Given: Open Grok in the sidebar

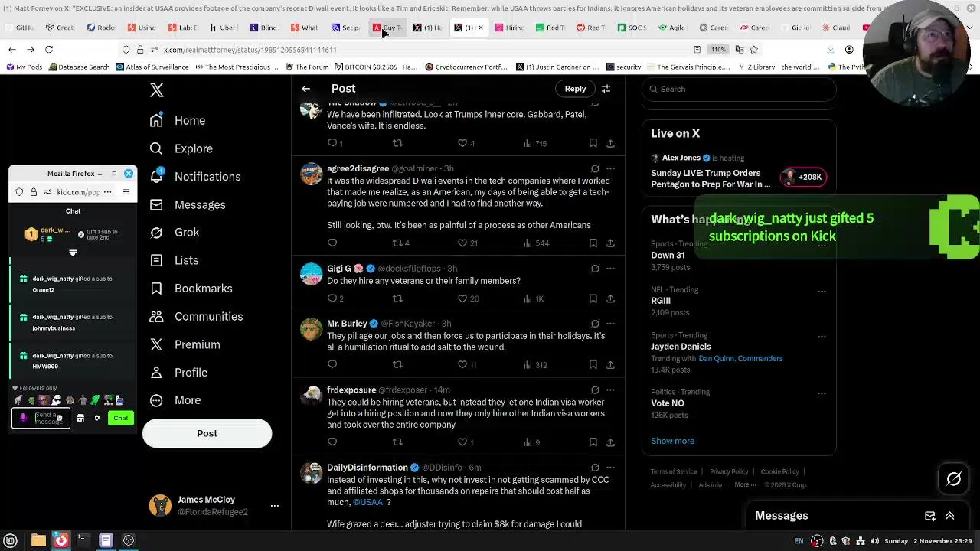Looking at the screenshot, I should click(174, 232).
